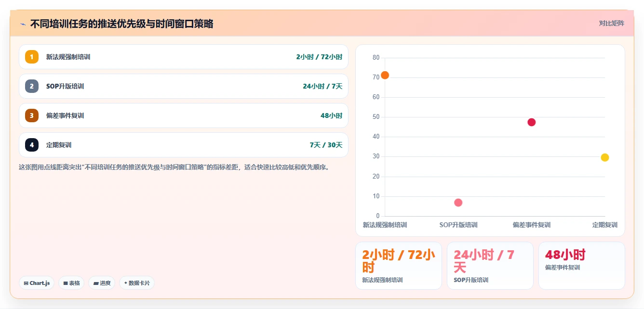644x309 pixels.
Task: Click the 对比矩阵 label in header
Action: pos(611,24)
